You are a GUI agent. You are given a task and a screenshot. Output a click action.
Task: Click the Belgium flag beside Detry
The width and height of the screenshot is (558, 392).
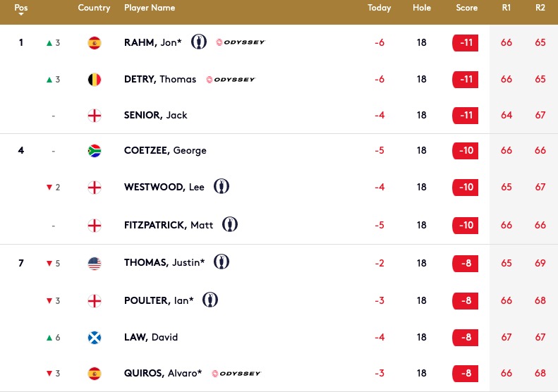click(94, 80)
